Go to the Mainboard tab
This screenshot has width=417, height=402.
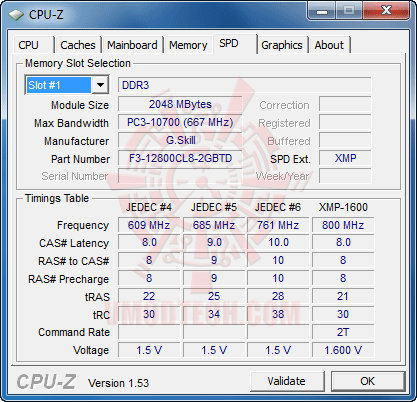tap(132, 45)
